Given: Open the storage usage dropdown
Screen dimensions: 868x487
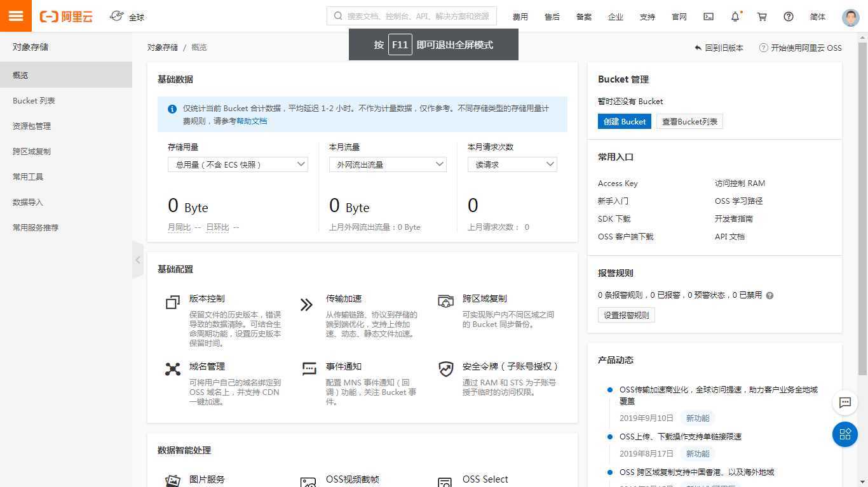Looking at the screenshot, I should click(238, 164).
